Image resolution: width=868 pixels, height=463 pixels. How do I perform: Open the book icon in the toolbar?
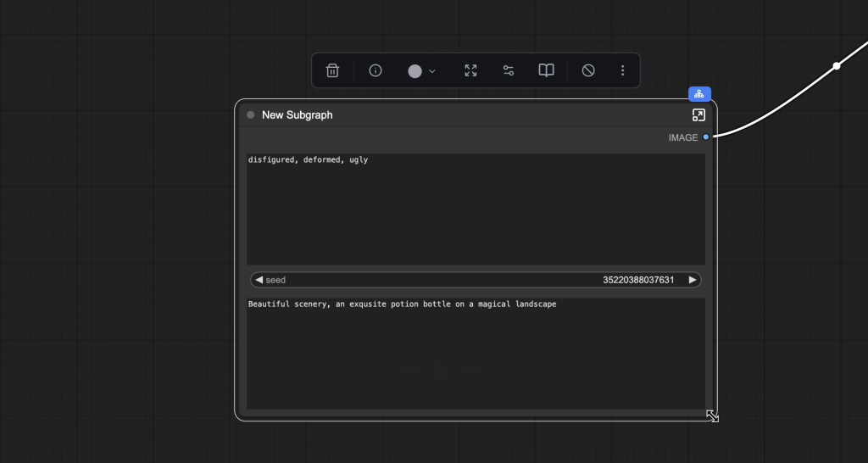coord(547,70)
